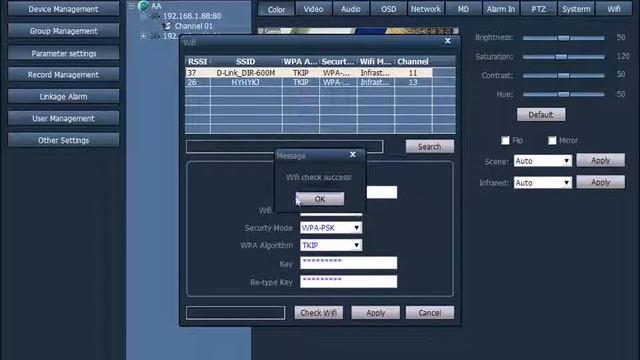Viewport: 640px width, 360px height.
Task: Select the AA root tree item
Action: tap(156, 6)
